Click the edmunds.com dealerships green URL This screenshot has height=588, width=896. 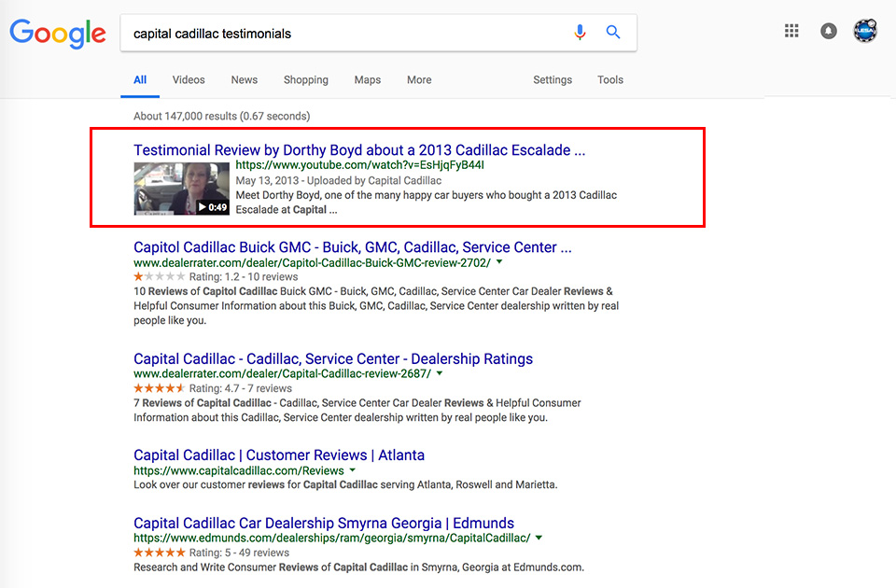pos(332,538)
